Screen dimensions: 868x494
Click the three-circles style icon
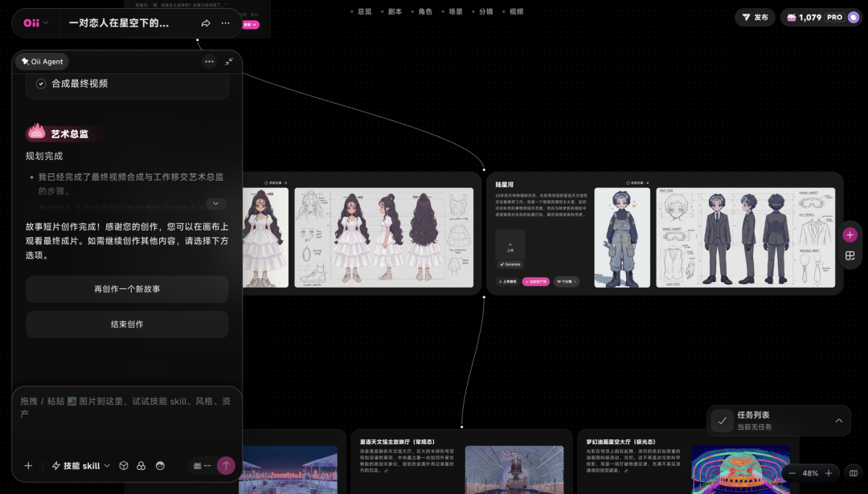tap(141, 466)
